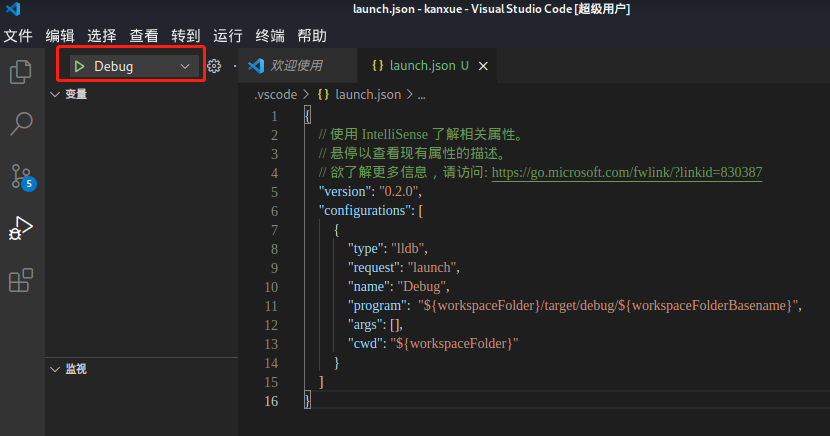Open the go.microsoft.com fwlink URL
830x436 pixels.
point(627,172)
